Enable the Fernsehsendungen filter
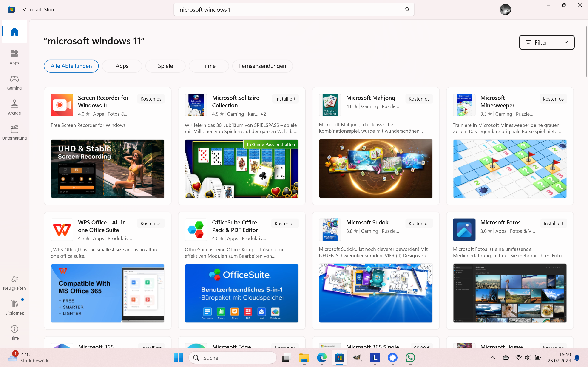The image size is (588, 367). point(262,66)
